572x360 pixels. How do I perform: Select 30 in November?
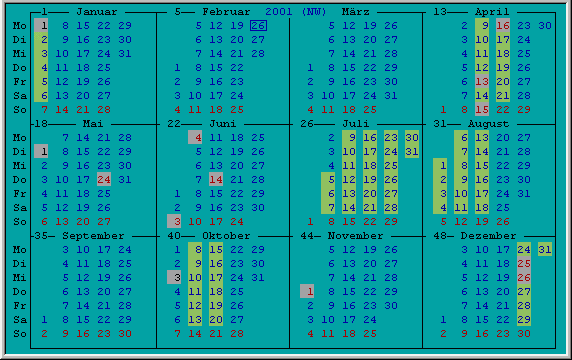pos(391,305)
